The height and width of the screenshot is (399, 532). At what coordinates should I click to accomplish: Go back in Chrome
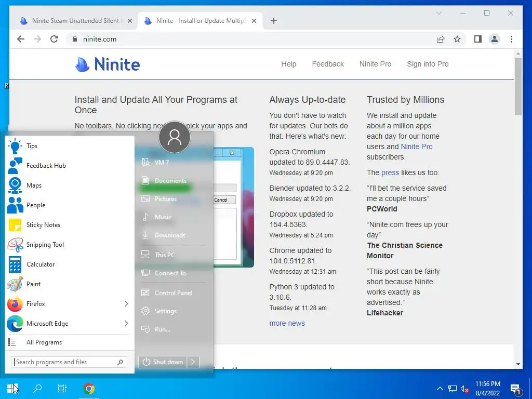[21, 39]
